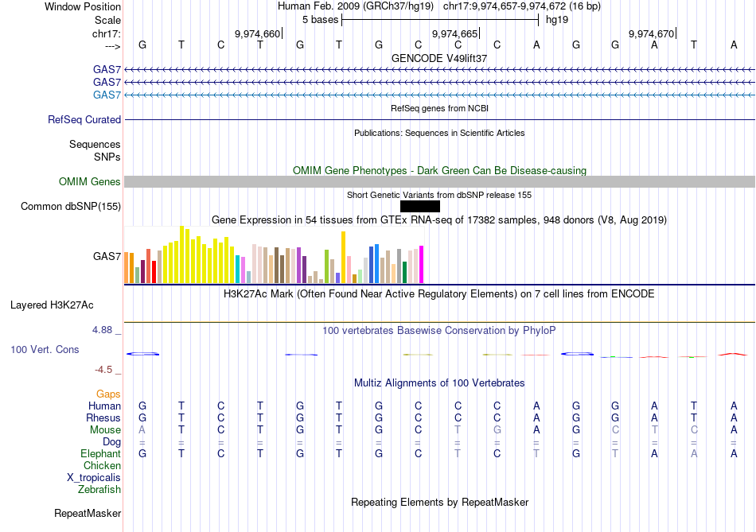Click the 5 bases scale bar
Screen dimensions: 756x532
tap(440, 20)
